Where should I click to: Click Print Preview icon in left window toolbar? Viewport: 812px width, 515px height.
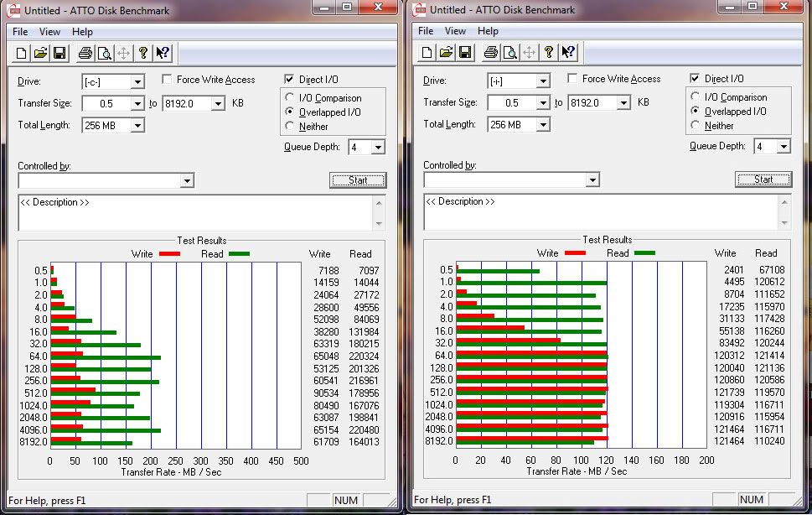(x=105, y=53)
